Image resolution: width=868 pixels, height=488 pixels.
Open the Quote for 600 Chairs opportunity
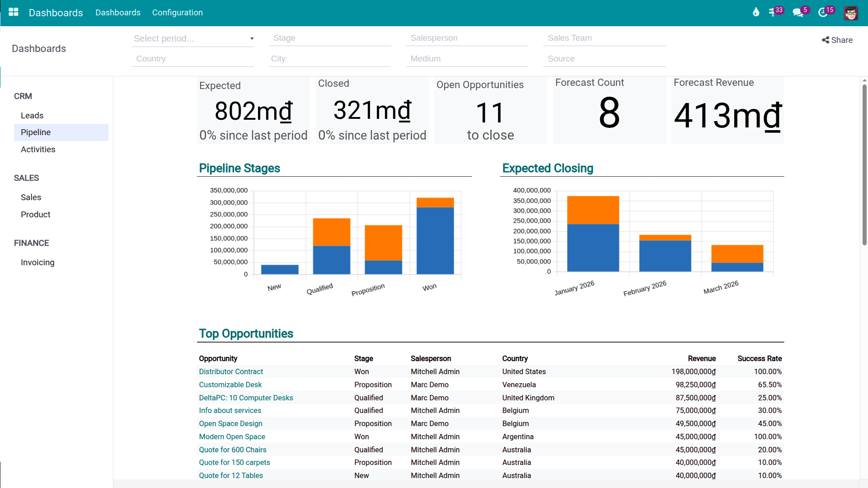coord(233,450)
